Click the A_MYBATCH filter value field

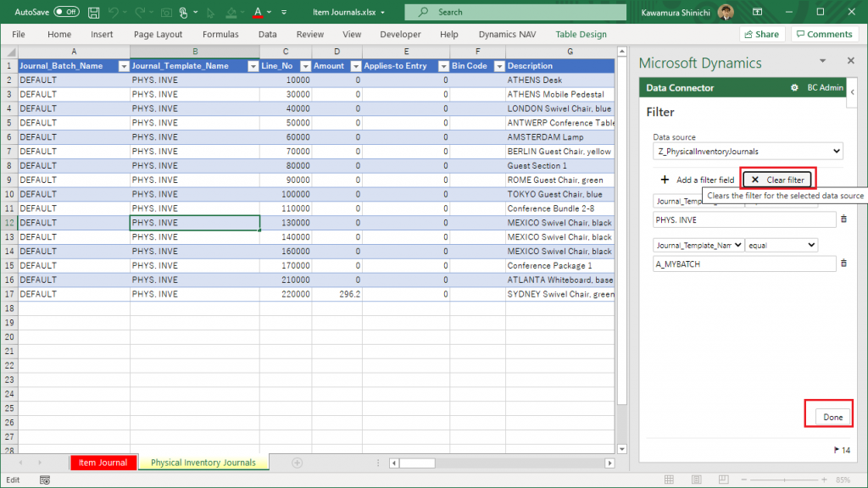click(744, 264)
